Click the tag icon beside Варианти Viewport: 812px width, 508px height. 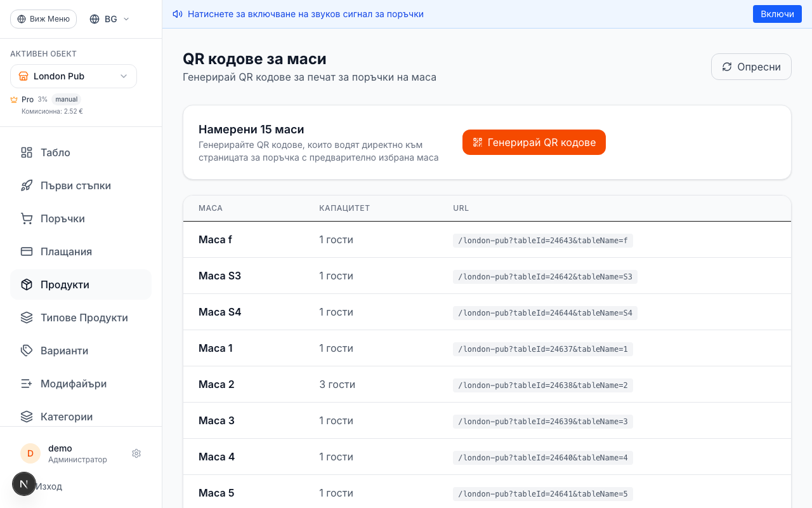click(x=27, y=351)
